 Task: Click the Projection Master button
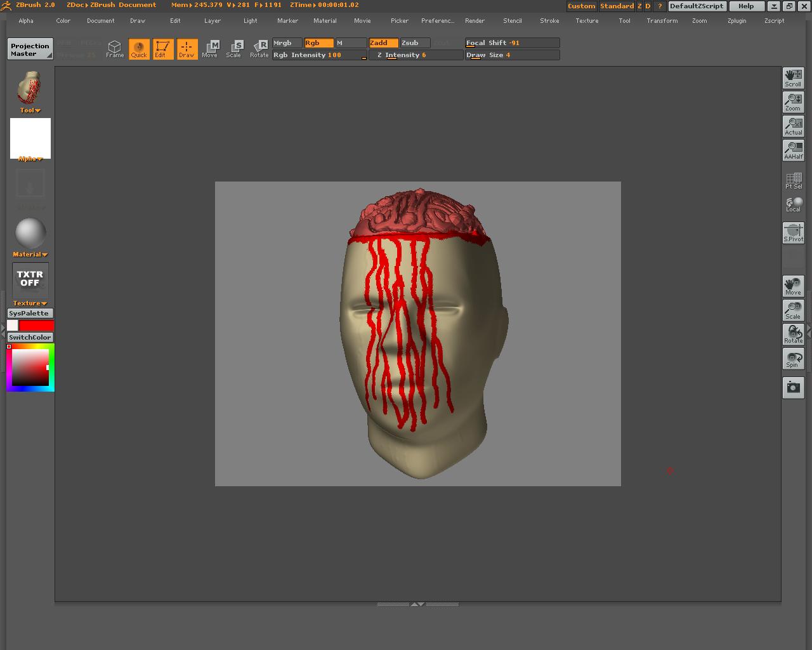tap(30, 50)
